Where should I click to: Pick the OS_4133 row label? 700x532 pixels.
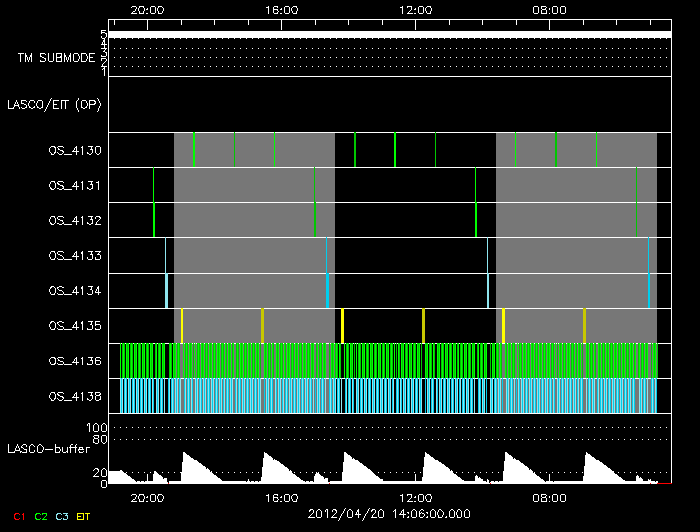[75, 256]
